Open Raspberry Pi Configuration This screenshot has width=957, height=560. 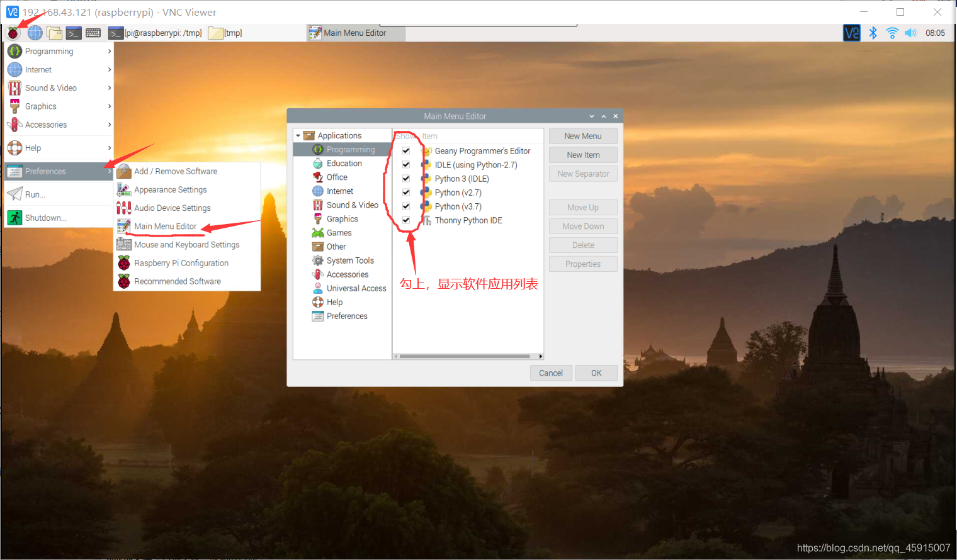(x=187, y=263)
